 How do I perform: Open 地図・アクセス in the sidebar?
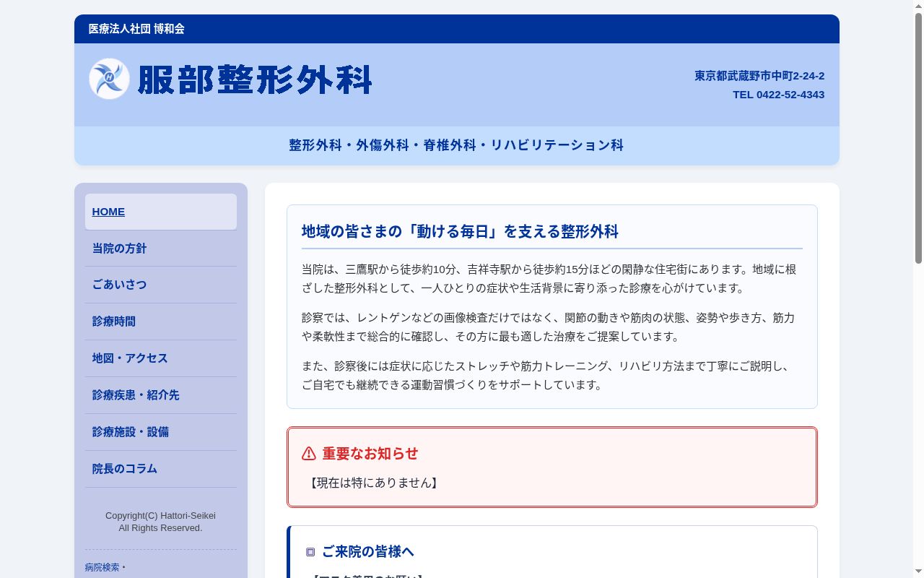click(x=161, y=359)
